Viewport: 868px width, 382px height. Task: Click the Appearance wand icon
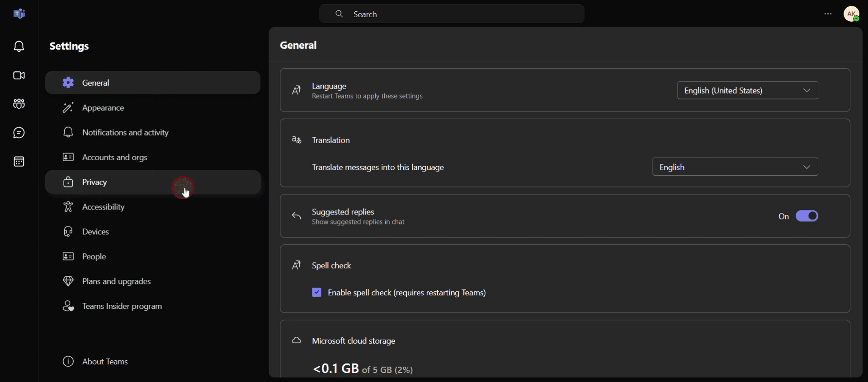point(68,107)
